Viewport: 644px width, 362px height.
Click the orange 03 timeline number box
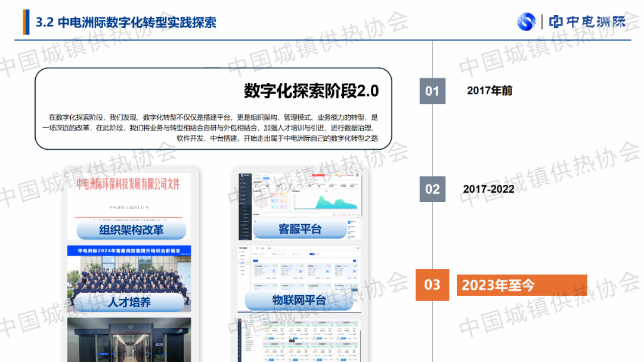pos(432,285)
